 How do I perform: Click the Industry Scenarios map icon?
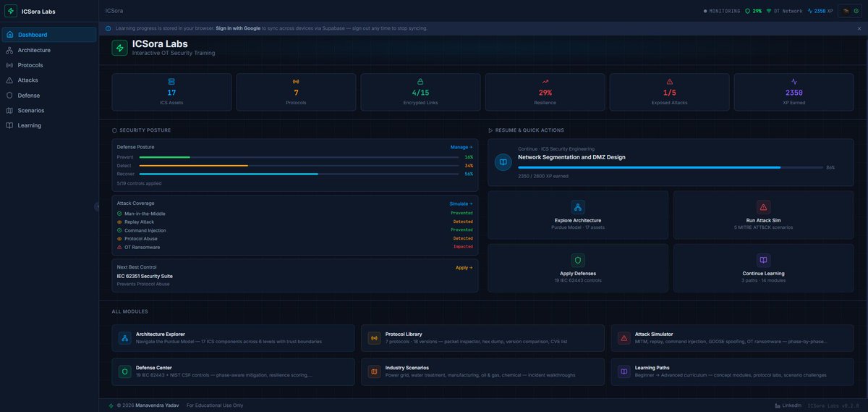point(374,371)
